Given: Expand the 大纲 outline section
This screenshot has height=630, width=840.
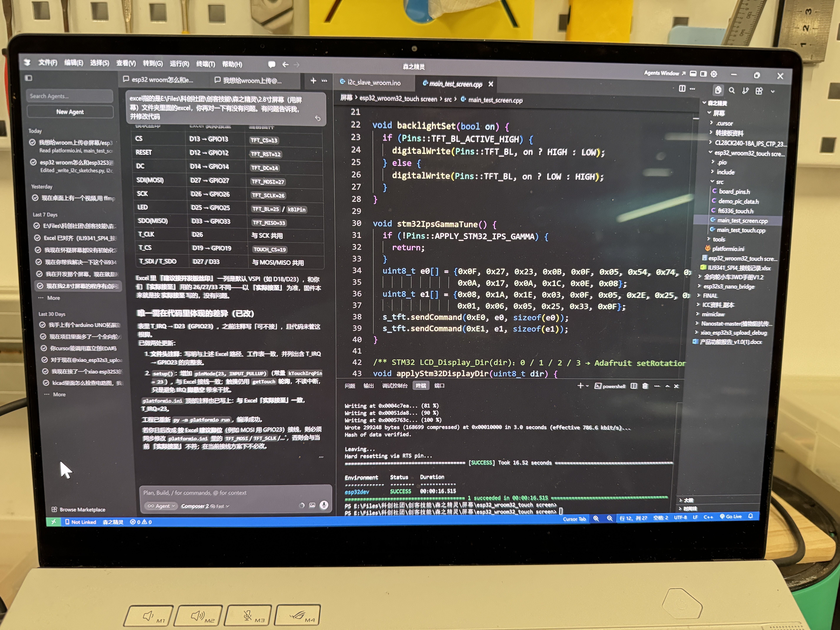Looking at the screenshot, I should click(x=686, y=500).
